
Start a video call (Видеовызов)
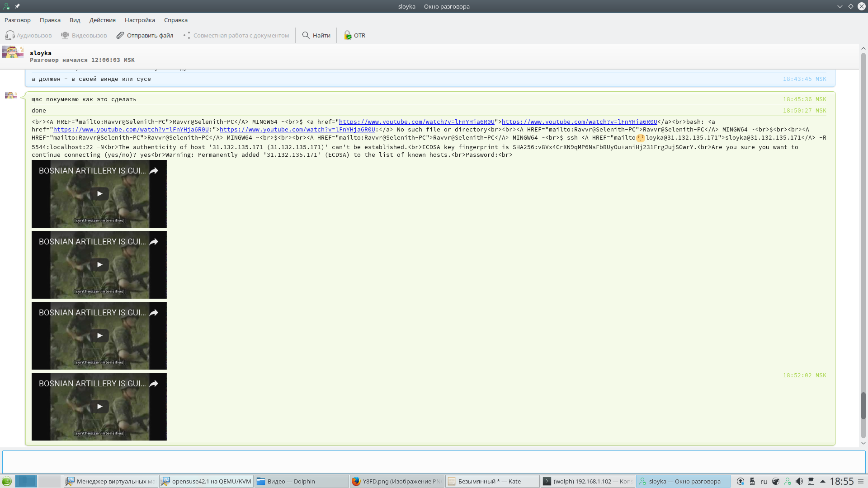click(x=84, y=35)
